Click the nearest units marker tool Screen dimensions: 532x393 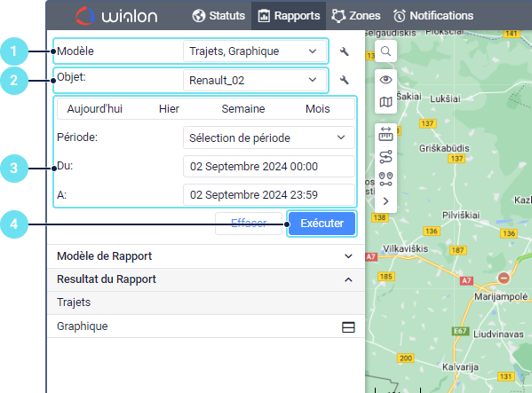pyautogui.click(x=385, y=179)
